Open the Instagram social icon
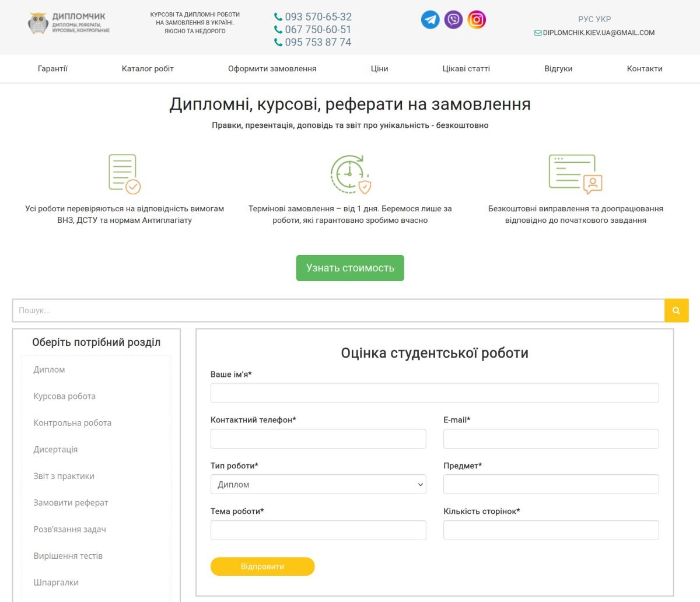The width and height of the screenshot is (700, 602). point(477,20)
